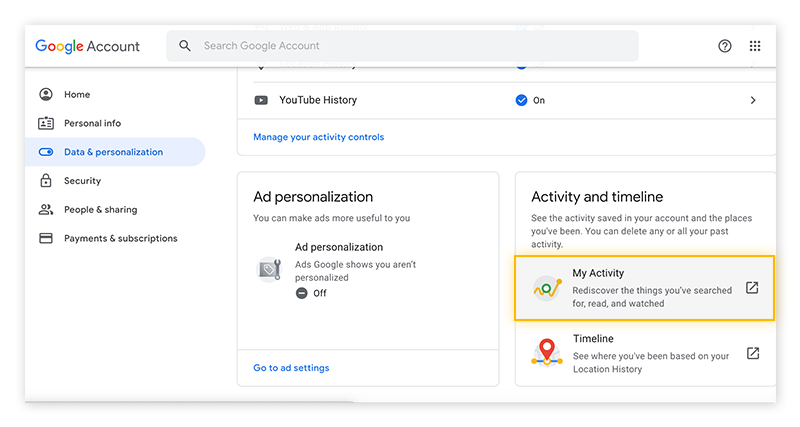Click the Ad personalization Off status
Image resolution: width=800 pixels, height=427 pixels.
[x=311, y=293]
